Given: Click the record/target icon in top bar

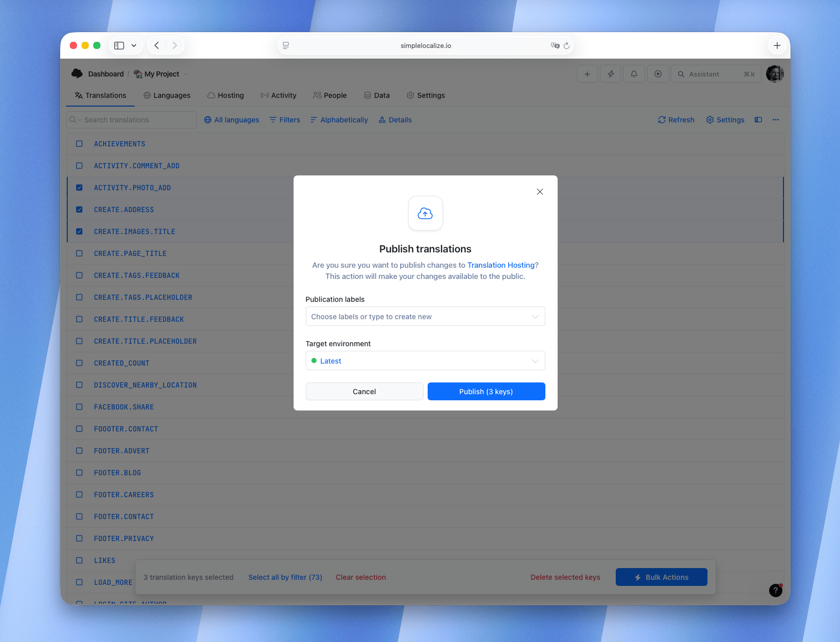Looking at the screenshot, I should (658, 73).
